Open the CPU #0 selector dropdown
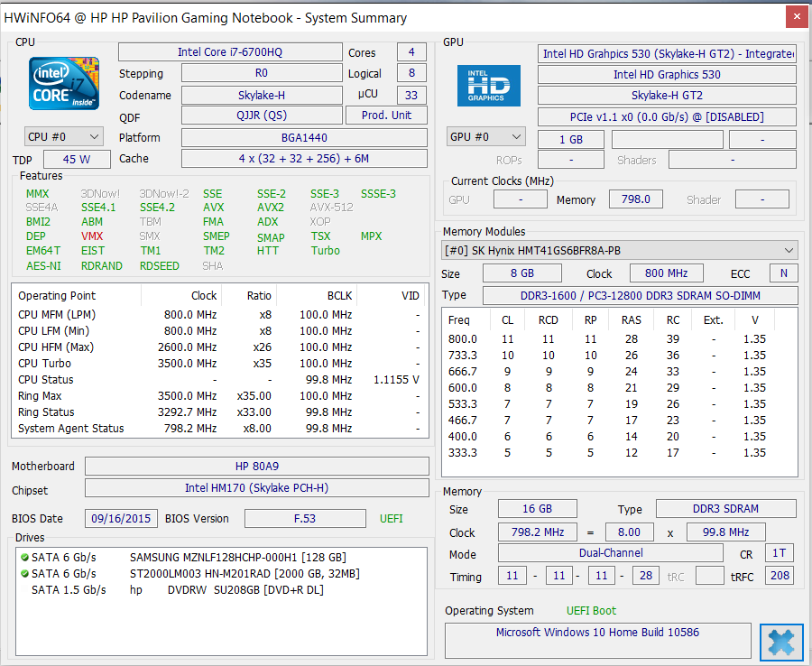Screen dimensions: 812x666 tap(64, 136)
